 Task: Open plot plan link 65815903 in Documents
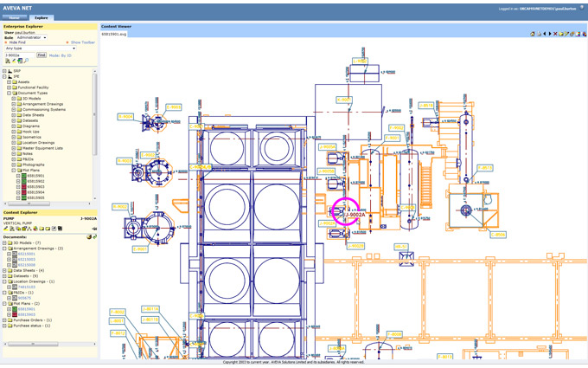point(27,314)
